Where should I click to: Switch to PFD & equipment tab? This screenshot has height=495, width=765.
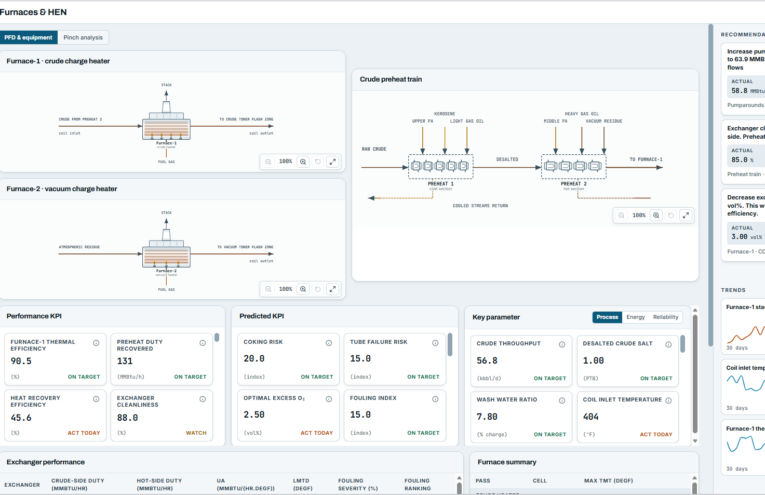(28, 38)
